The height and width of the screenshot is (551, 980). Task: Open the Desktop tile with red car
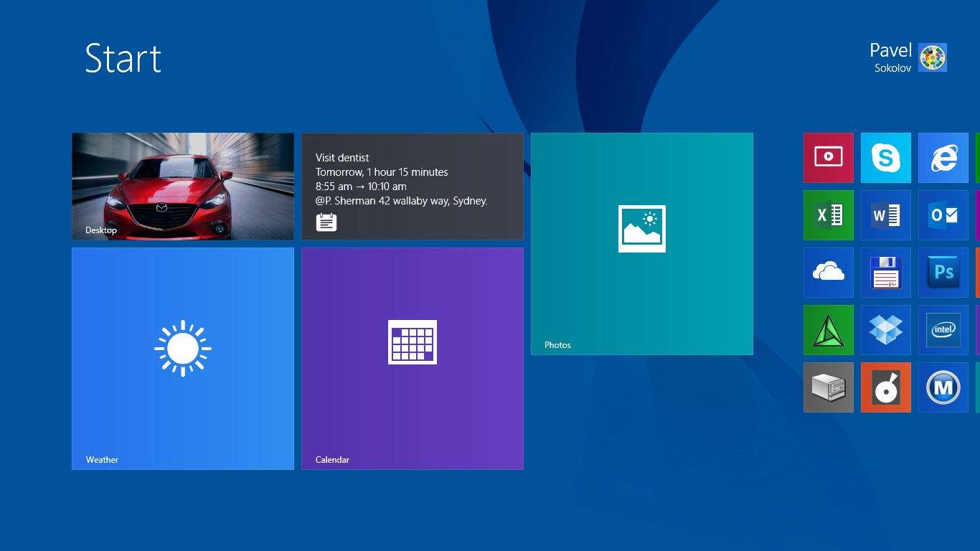[183, 187]
